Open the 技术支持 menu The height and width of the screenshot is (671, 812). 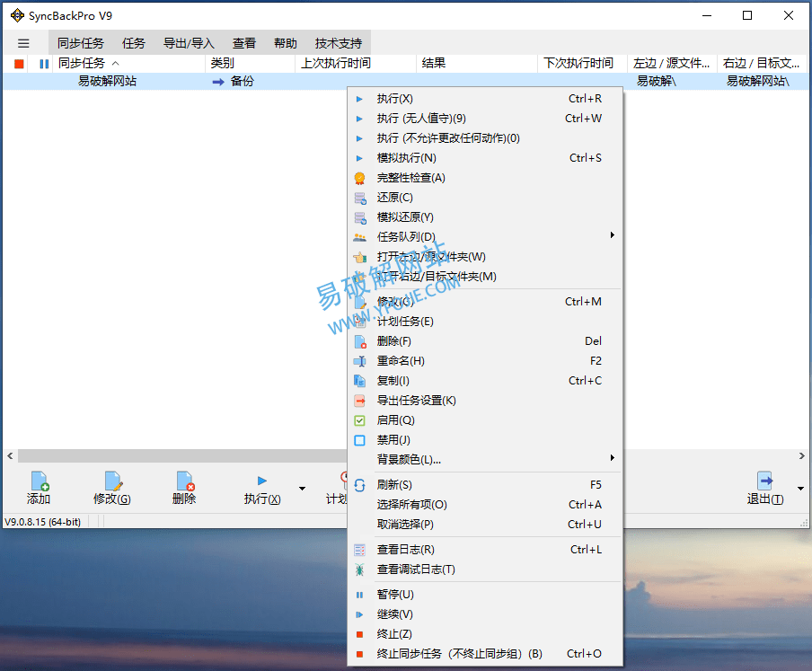(338, 43)
